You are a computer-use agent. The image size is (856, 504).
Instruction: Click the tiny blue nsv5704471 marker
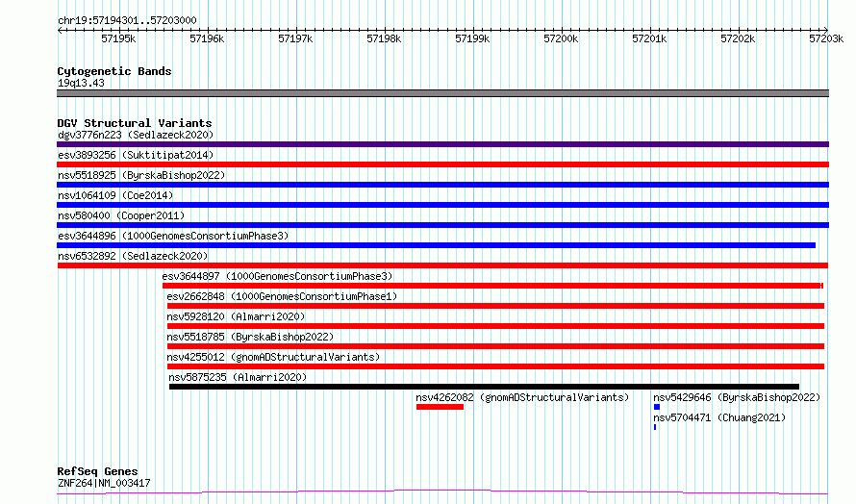655,427
